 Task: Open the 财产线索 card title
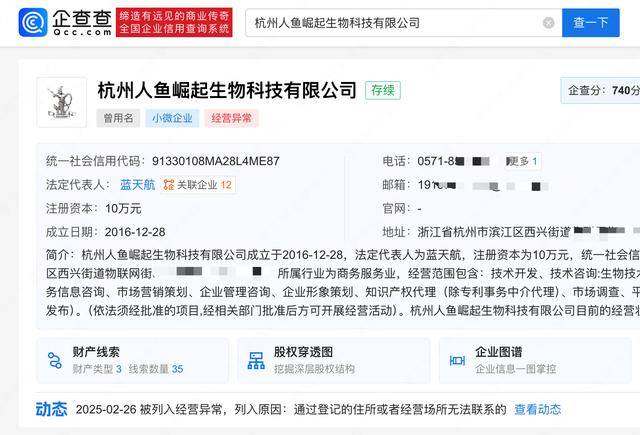pos(96,352)
